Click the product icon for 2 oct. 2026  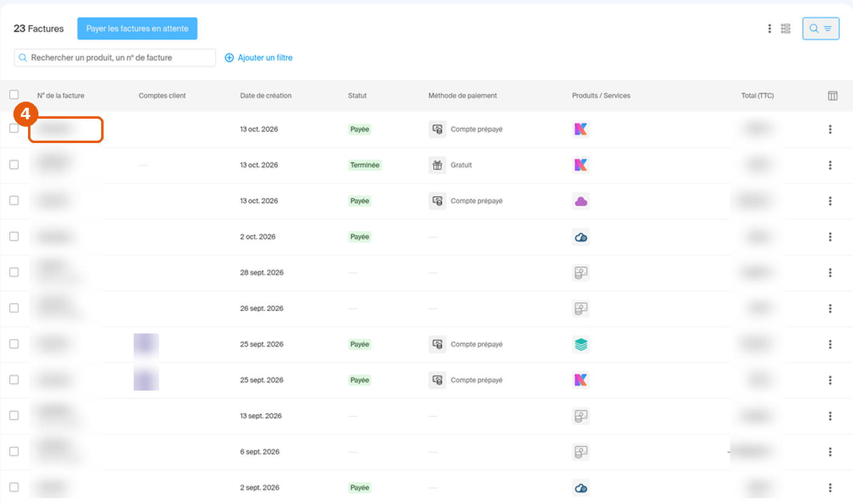[581, 237]
